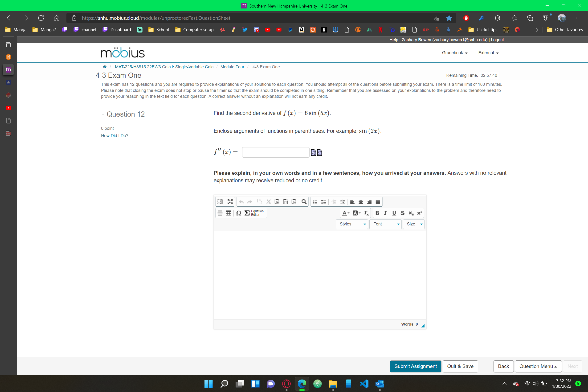Toggle underline formatting
The width and height of the screenshot is (588, 392).
(394, 213)
